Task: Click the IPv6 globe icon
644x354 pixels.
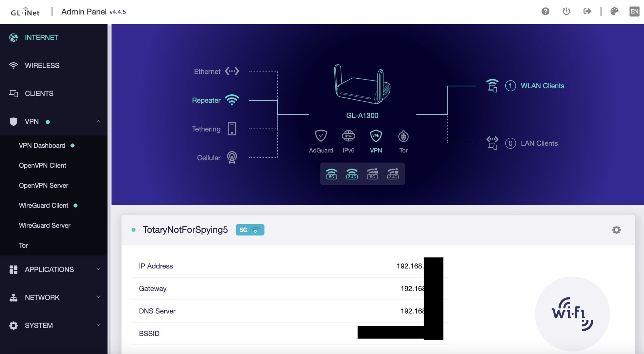Action: 348,136
